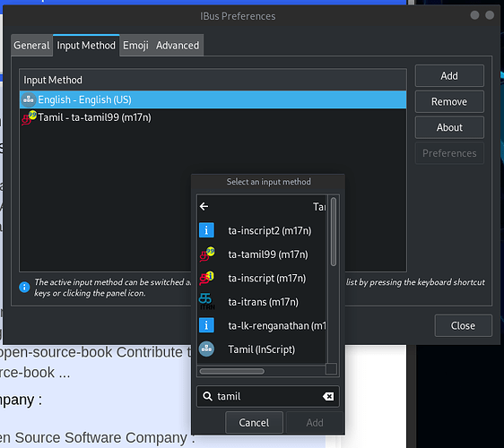504x448 pixels.
Task: Click the search magnifier icon
Action: click(x=208, y=396)
